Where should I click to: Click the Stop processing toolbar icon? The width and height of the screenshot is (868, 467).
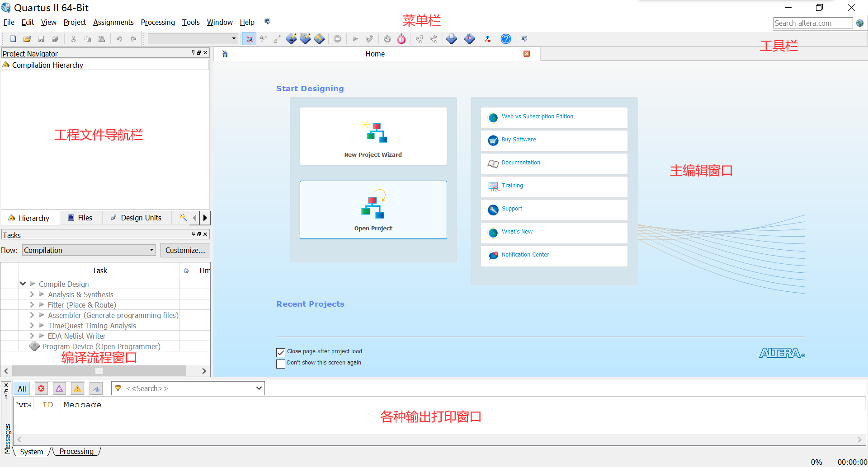click(337, 39)
